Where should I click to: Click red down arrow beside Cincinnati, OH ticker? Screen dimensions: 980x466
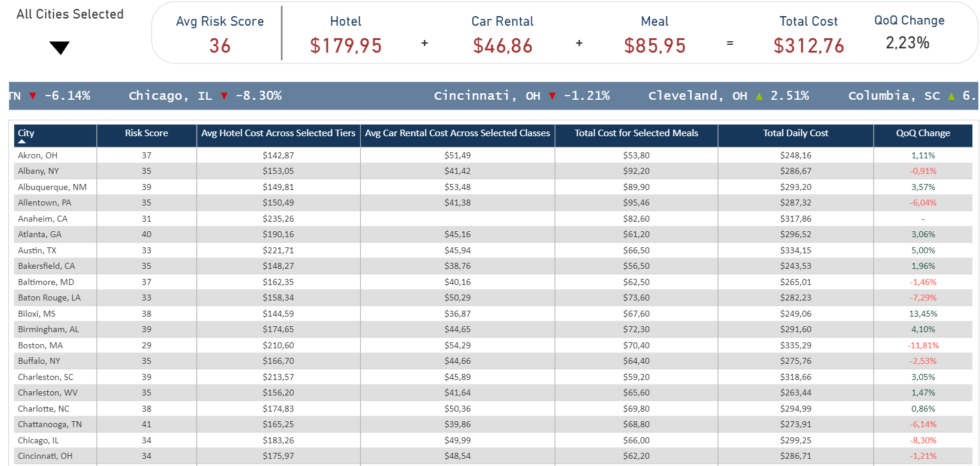[552, 96]
